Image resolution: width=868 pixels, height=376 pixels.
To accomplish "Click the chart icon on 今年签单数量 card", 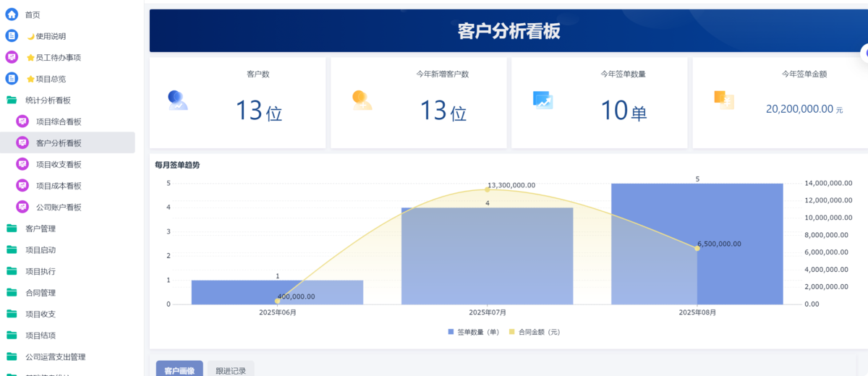I will [542, 100].
